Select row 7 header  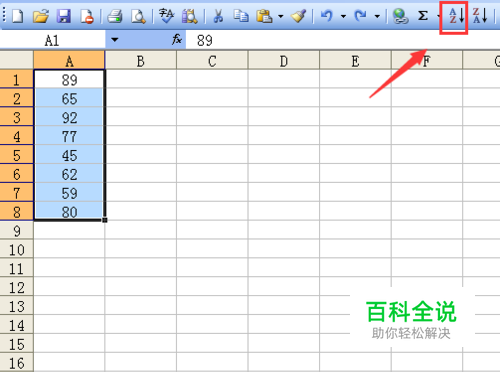pos(16,193)
